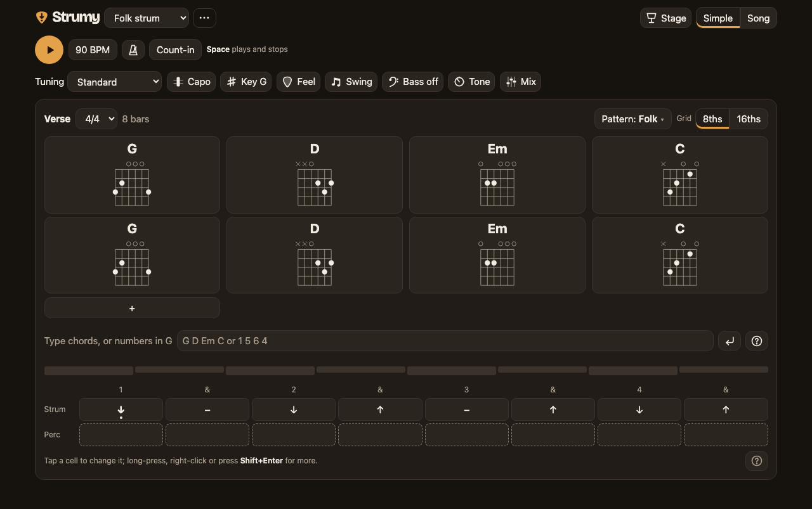Select first-row Em chord card
812x509 pixels.
pyautogui.click(x=497, y=175)
